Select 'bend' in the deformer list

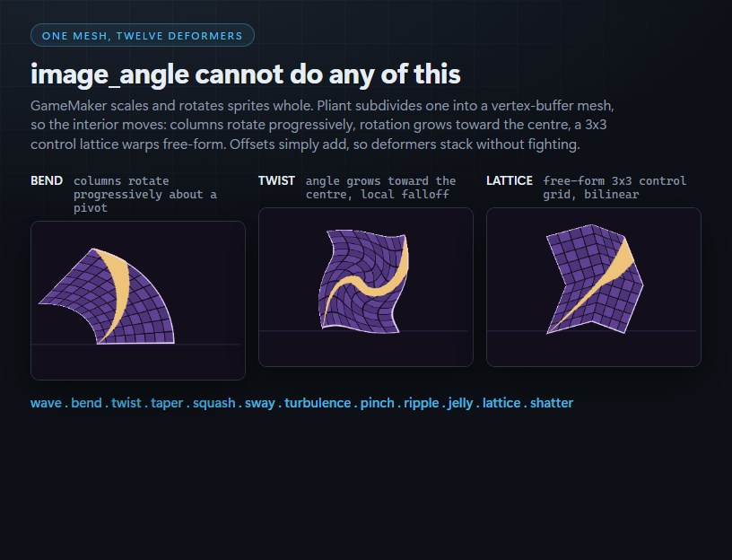86,403
